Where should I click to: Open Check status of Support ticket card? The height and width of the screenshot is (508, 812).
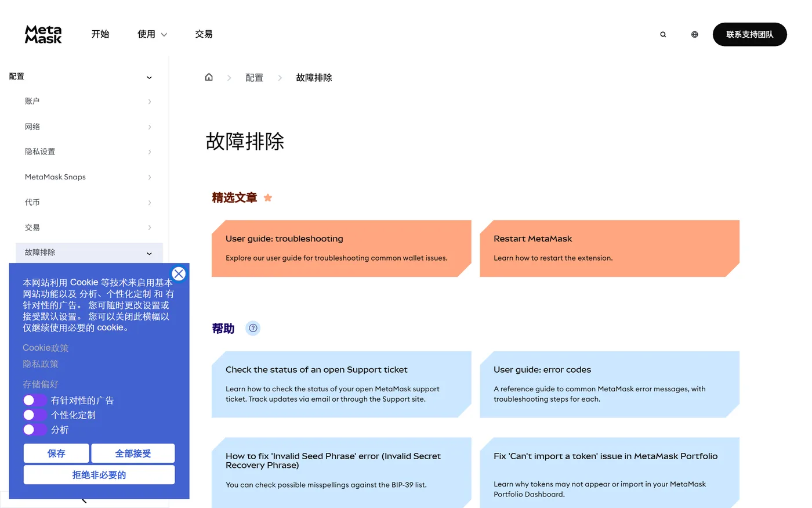(x=341, y=384)
